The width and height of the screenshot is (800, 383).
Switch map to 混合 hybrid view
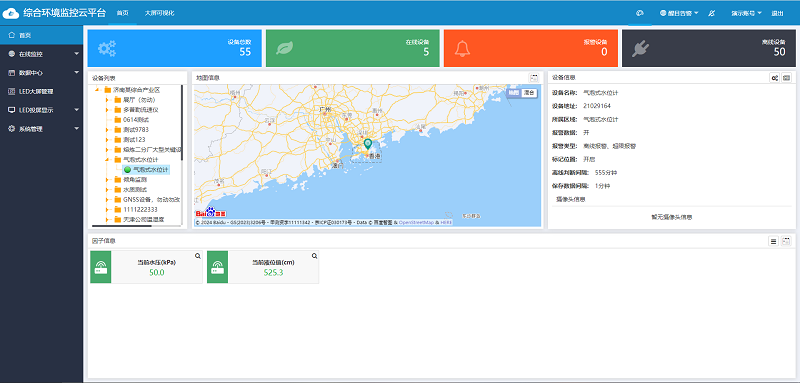(530, 93)
